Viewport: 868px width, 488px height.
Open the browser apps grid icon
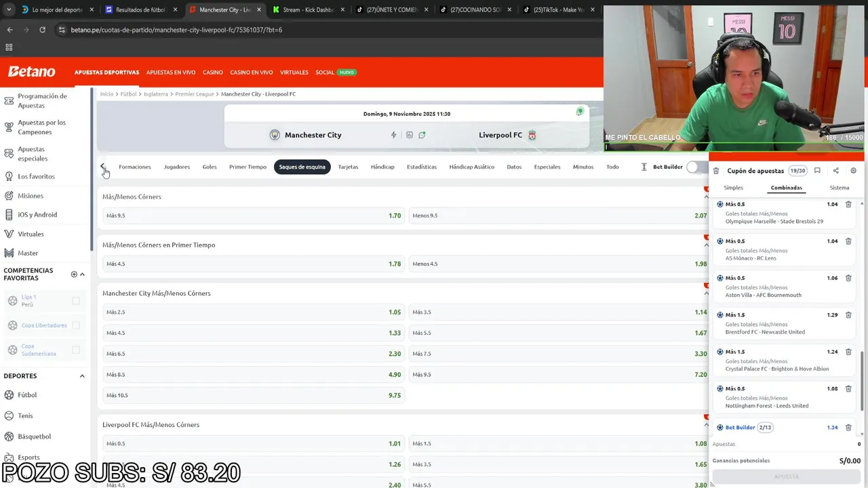click(x=9, y=47)
